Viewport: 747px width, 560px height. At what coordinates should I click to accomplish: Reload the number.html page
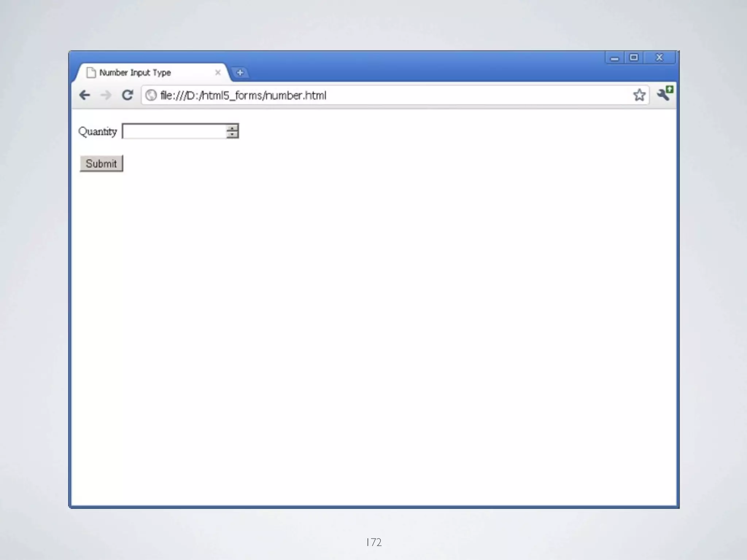[127, 95]
